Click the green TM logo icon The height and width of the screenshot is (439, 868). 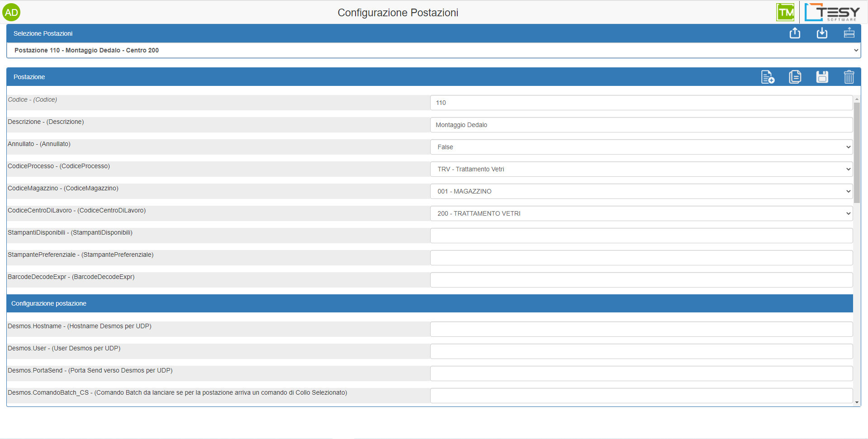coord(785,12)
